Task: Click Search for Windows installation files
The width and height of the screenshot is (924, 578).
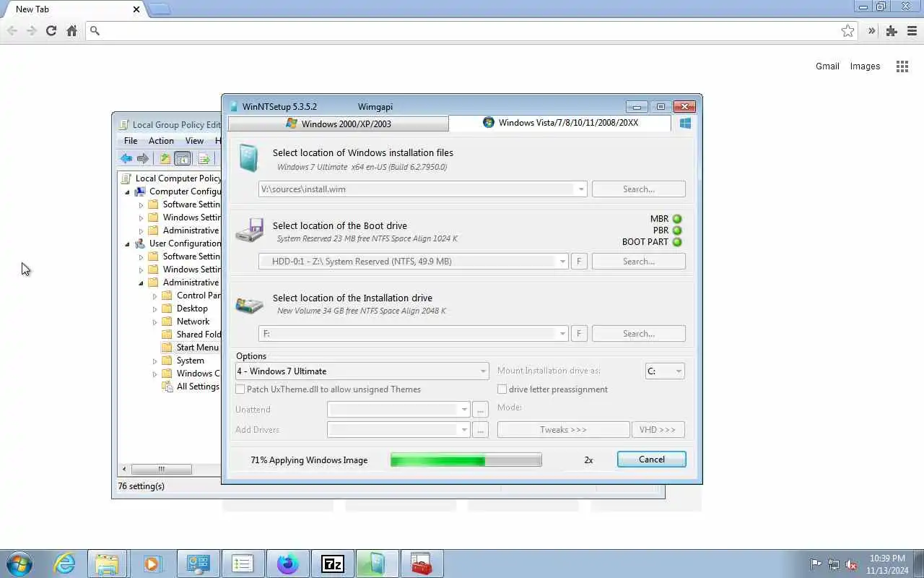Action: click(639, 189)
